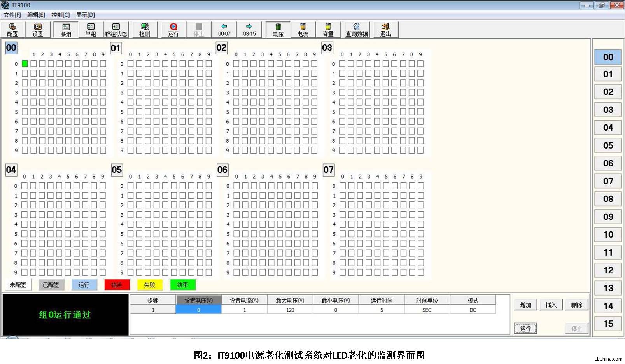Click the bottom-right 运行 run button
Viewport: 625px width, 364px height.
pos(525,329)
